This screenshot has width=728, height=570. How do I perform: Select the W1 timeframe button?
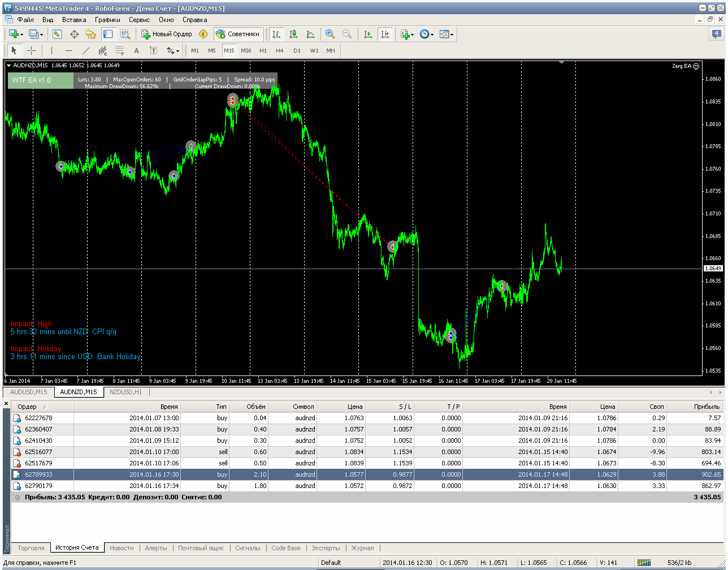pos(314,50)
